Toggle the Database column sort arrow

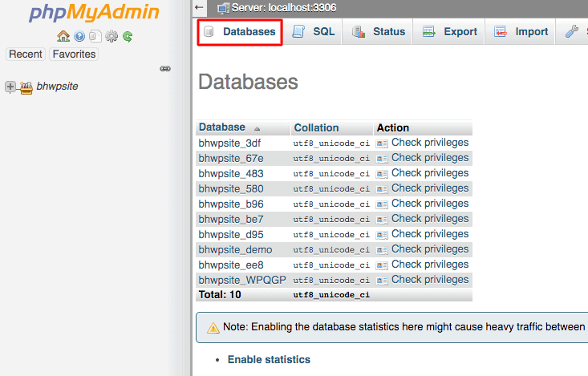[257, 129]
